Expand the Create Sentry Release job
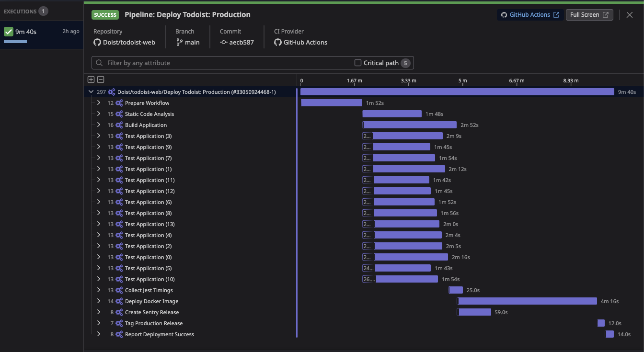Image resolution: width=644 pixels, height=352 pixels. click(x=99, y=312)
